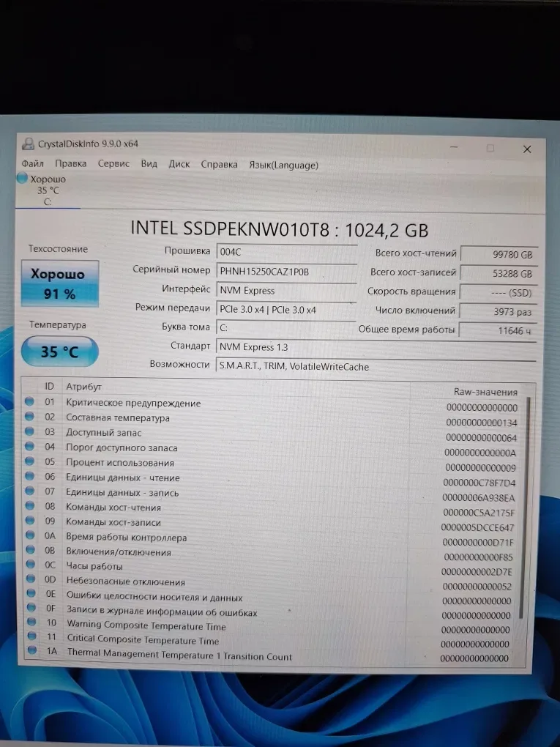Click status dot of Небезопасные отключения row
Screen dimensions: 560x747
[x=31, y=579]
